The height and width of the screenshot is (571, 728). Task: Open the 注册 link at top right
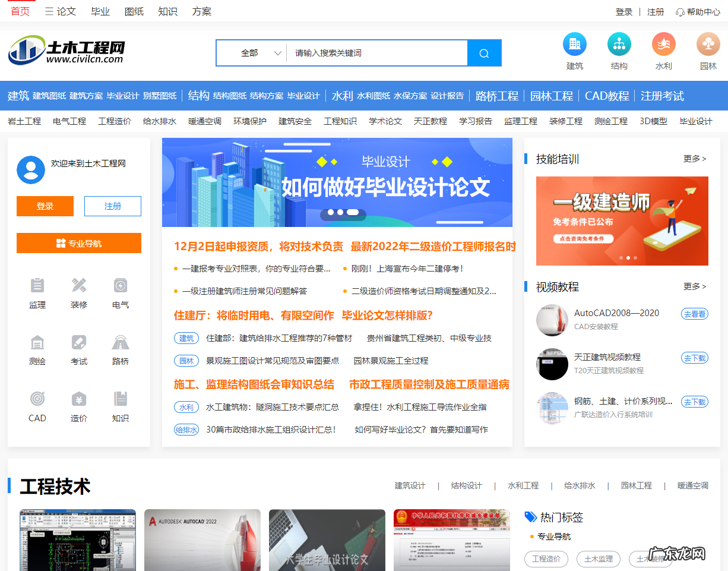pyautogui.click(x=655, y=11)
